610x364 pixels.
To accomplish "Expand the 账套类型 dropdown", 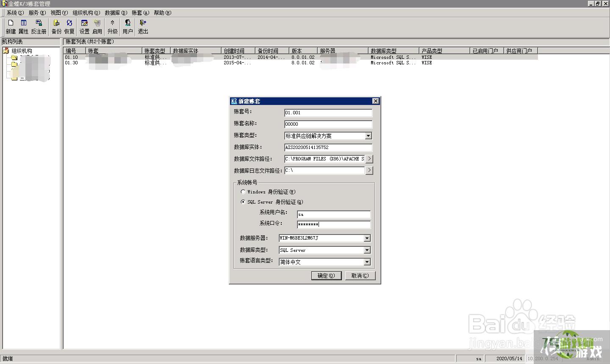I will tap(368, 136).
